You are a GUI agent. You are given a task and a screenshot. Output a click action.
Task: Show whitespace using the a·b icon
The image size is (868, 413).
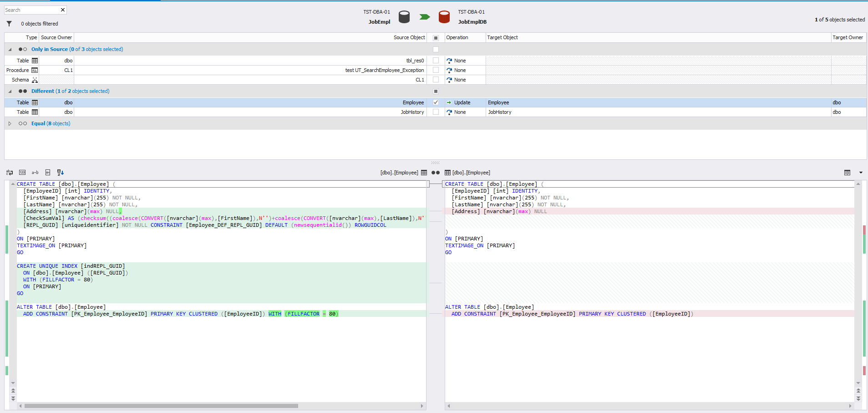(35, 173)
